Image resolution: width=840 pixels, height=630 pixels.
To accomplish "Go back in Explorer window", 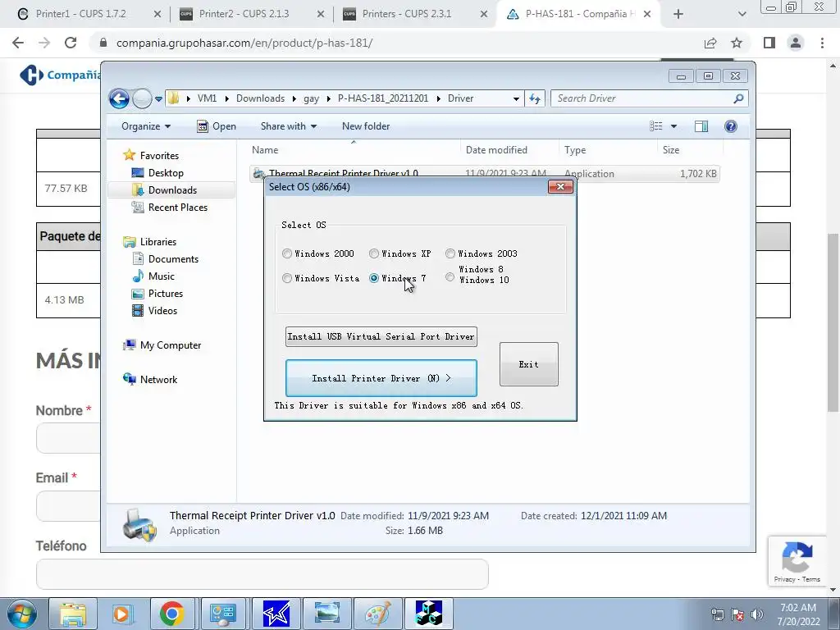I will pyautogui.click(x=119, y=98).
